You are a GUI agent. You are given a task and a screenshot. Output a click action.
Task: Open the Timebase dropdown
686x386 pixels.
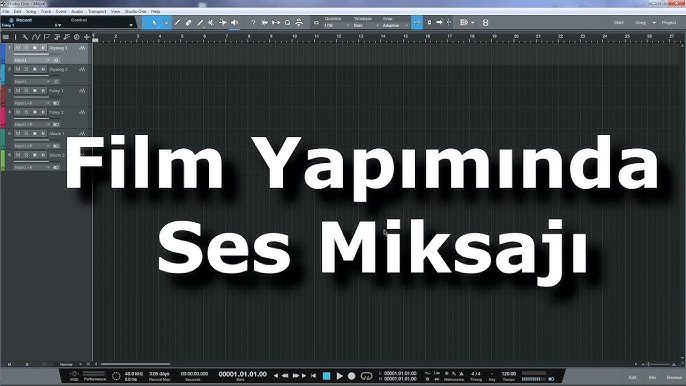[x=366, y=25]
